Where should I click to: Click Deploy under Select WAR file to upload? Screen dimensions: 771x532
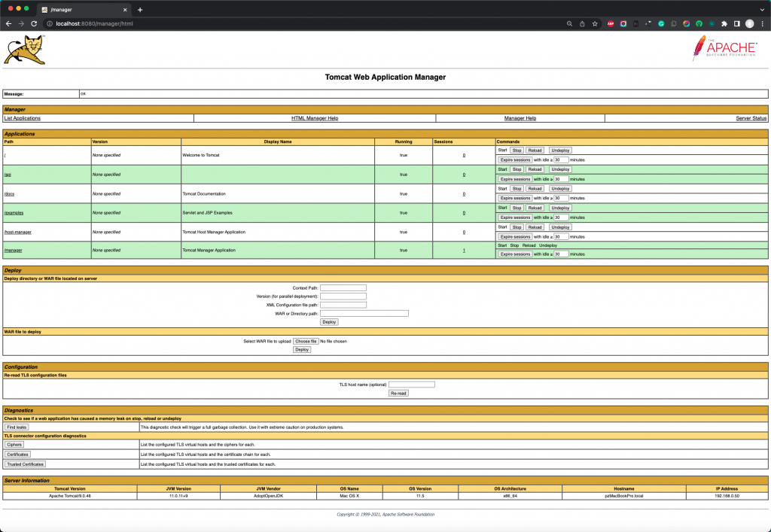click(302, 350)
